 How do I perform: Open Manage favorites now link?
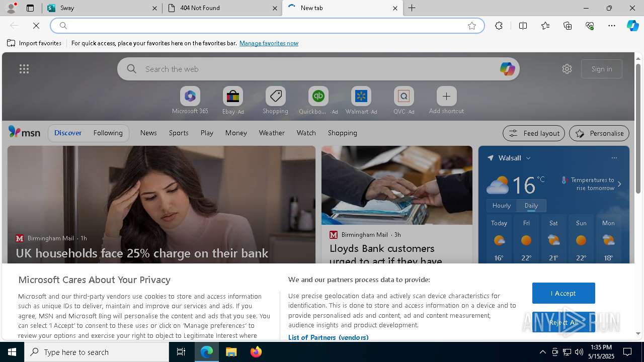click(x=269, y=43)
